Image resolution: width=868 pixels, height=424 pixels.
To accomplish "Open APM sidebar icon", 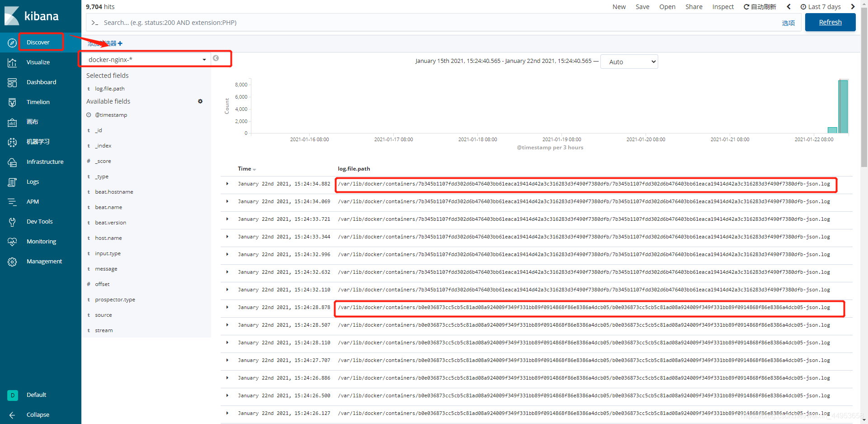I will coord(12,202).
